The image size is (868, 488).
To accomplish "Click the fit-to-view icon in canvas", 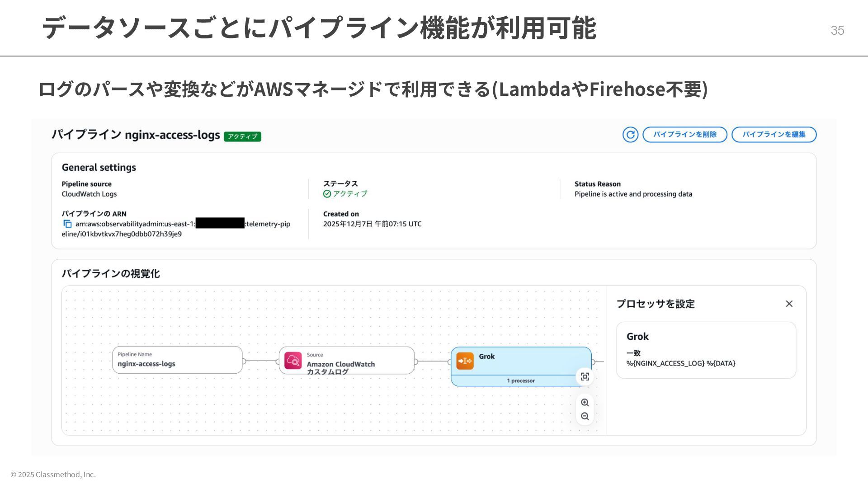I will 585,377.
